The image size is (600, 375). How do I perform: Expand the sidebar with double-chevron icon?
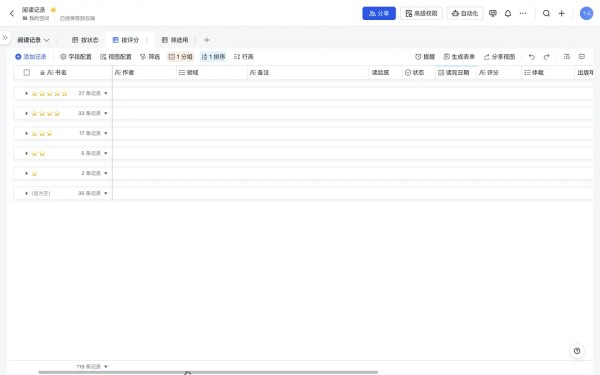5,38
